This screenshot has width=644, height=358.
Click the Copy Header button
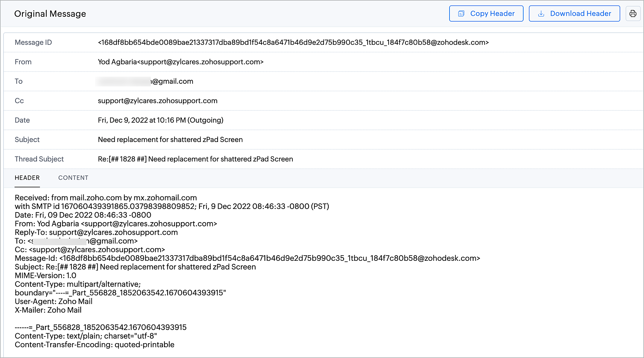pyautogui.click(x=486, y=14)
